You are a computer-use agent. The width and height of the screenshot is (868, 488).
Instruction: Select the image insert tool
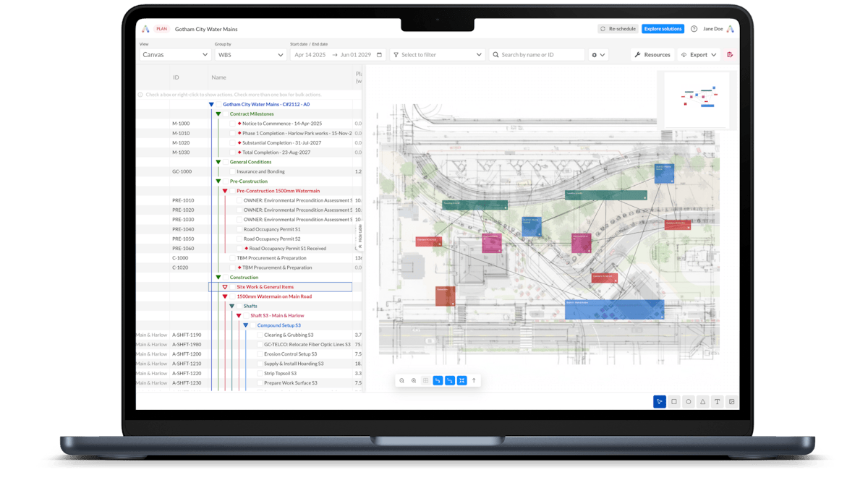[x=731, y=401]
